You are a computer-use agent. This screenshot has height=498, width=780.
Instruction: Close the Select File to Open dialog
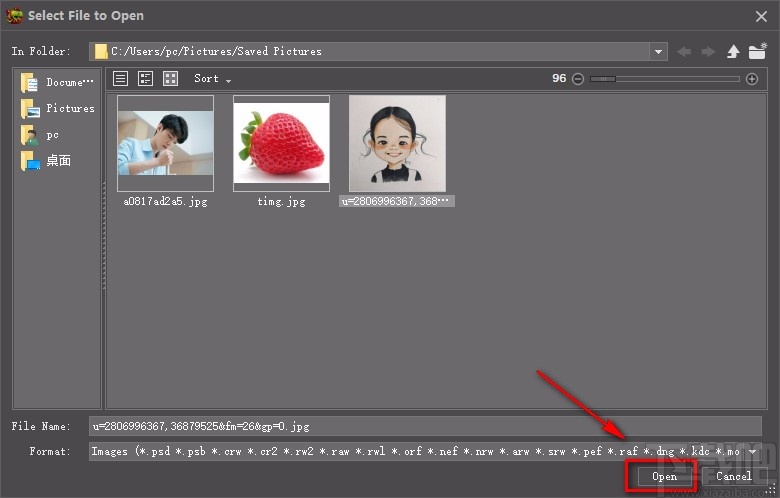(761, 16)
